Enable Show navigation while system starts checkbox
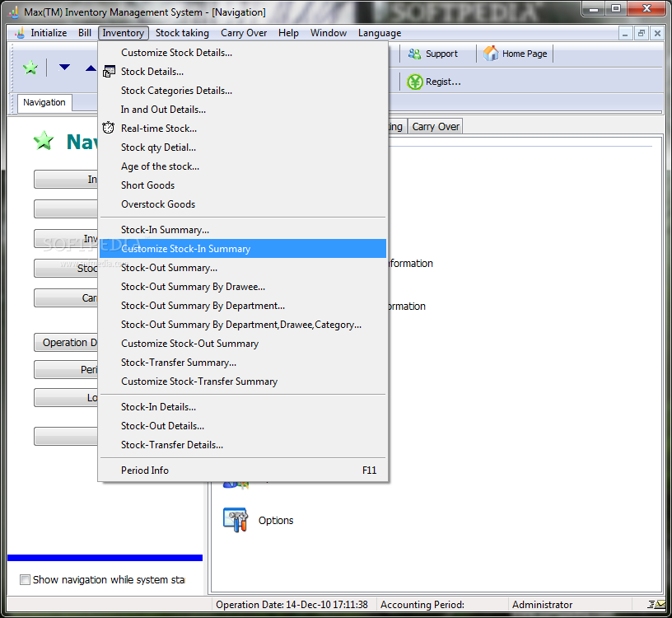Viewport: 672px width, 618px height. (25, 580)
